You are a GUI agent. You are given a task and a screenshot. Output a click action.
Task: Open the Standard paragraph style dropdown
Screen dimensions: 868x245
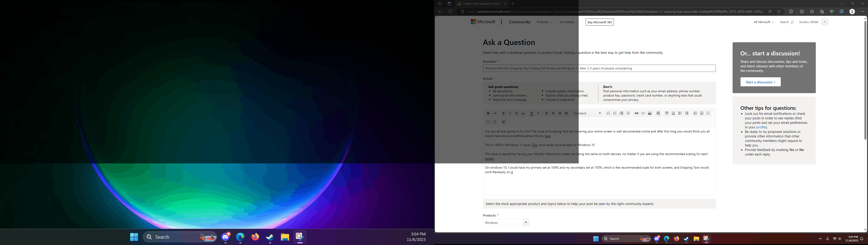588,113
